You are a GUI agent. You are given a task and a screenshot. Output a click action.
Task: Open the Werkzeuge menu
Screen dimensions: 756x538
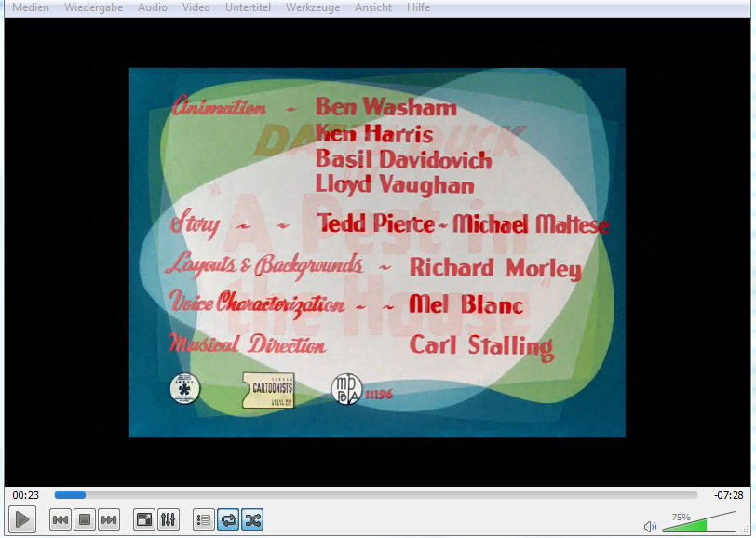(313, 7)
